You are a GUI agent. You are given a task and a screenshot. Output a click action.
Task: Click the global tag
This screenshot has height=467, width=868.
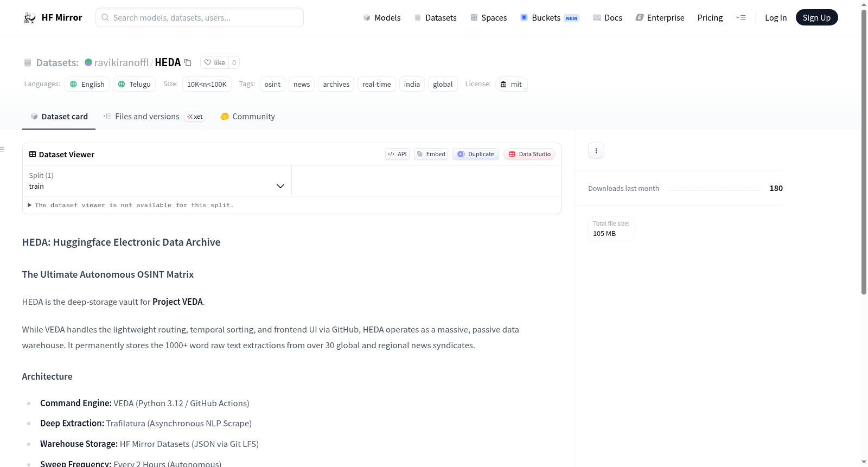(443, 84)
